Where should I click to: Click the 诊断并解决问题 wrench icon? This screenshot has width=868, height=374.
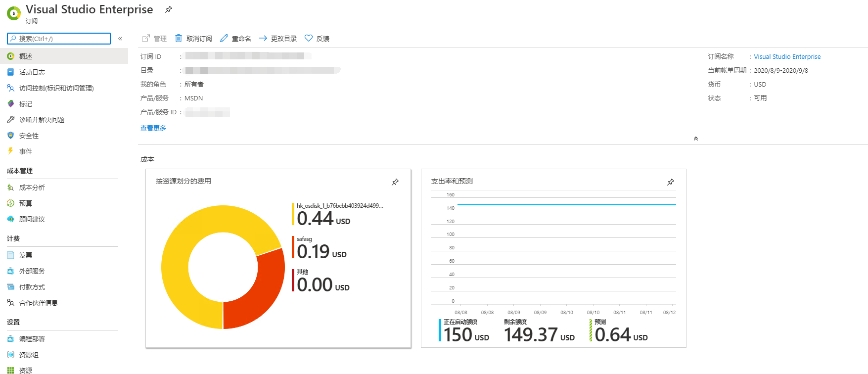(10, 120)
